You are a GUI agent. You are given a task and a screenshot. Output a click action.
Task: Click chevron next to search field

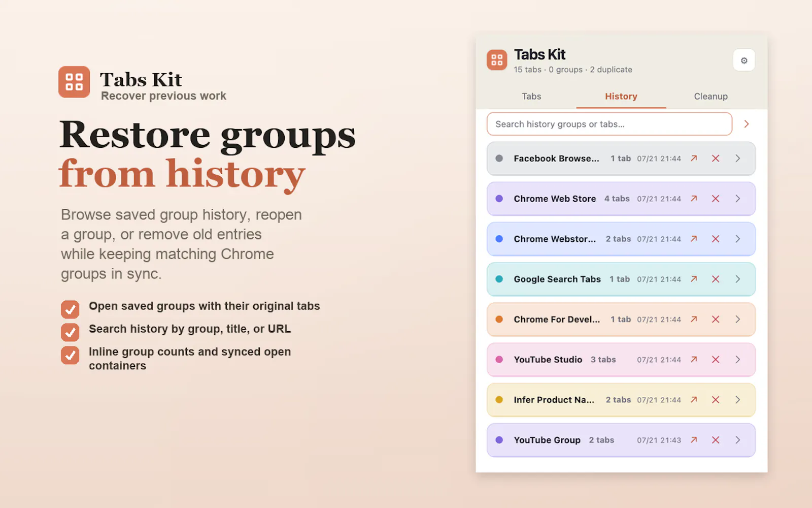click(x=747, y=124)
